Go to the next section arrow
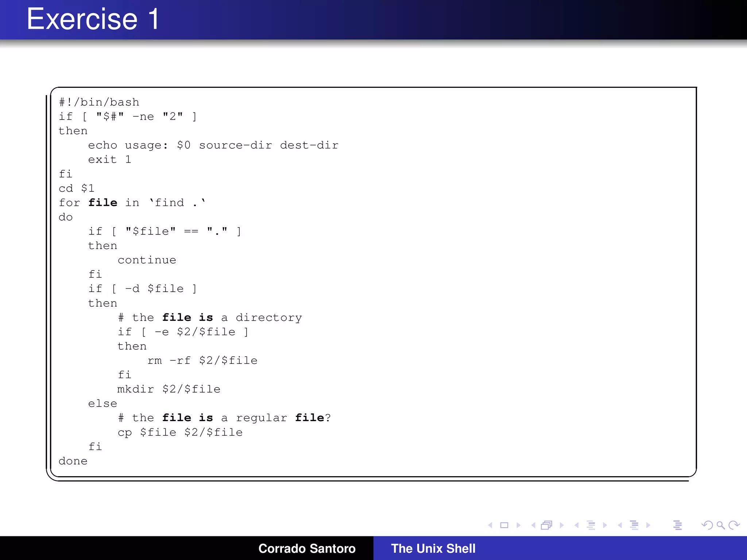This screenshot has width=747, height=560. point(648,525)
